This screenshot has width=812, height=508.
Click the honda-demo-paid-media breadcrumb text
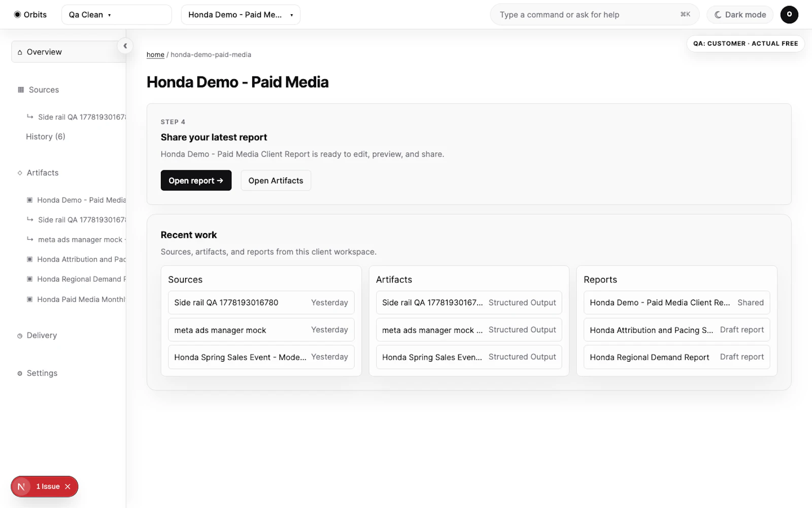pos(211,55)
